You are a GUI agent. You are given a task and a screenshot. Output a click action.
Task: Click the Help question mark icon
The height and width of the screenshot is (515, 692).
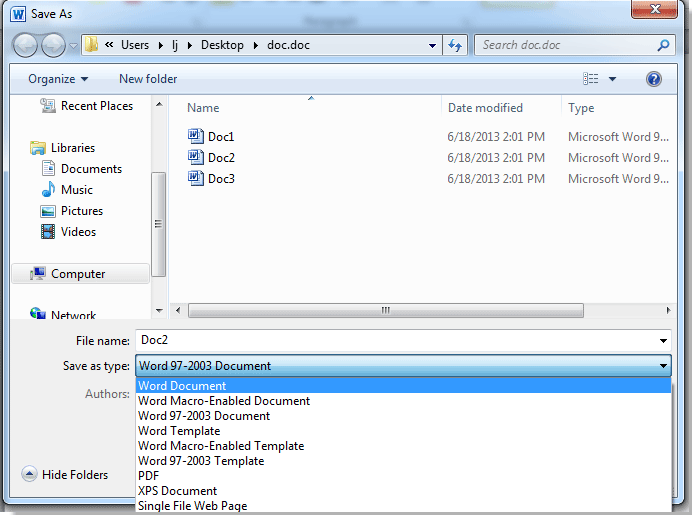pyautogui.click(x=654, y=79)
